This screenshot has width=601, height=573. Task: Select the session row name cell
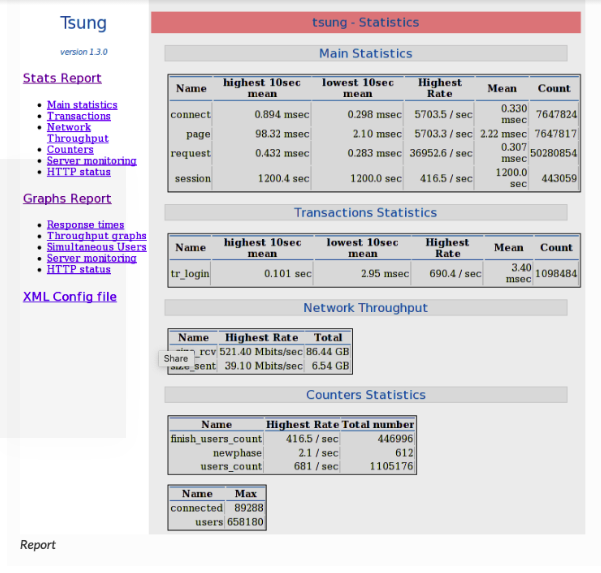pos(193,178)
